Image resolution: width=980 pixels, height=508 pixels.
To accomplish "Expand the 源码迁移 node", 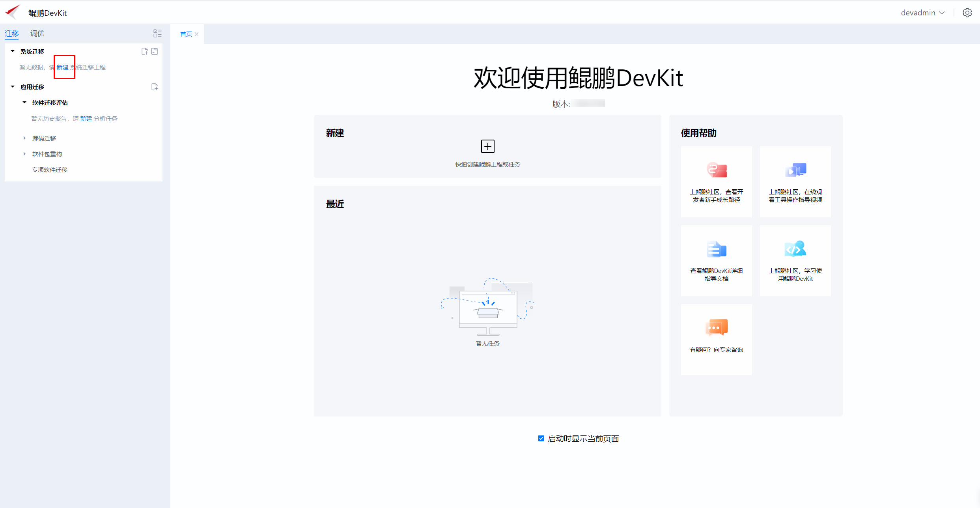I will (x=24, y=138).
